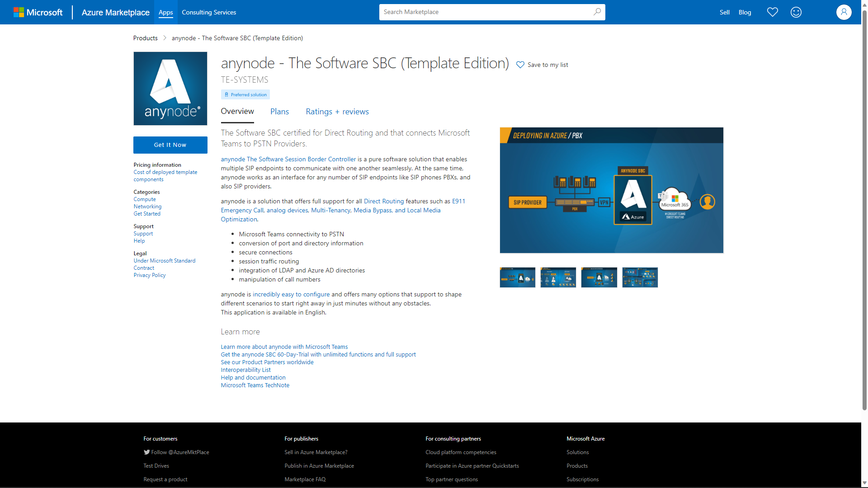Go to Azure Marketplace home
The width and height of the screenshot is (868, 488).
coord(115,12)
